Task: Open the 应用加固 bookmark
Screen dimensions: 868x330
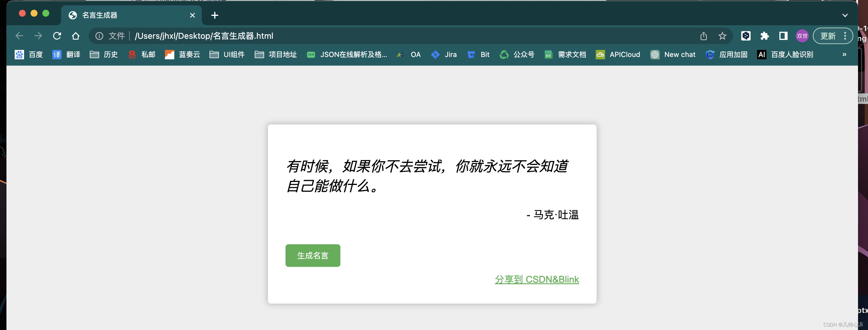Action: click(x=727, y=55)
